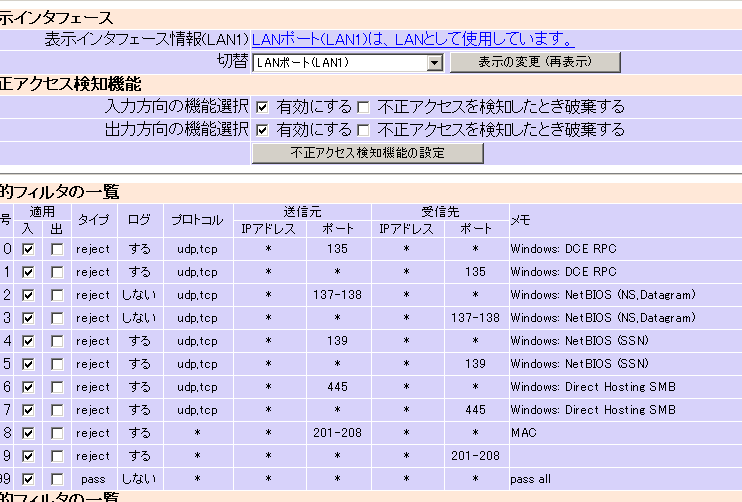The height and width of the screenshot is (502, 742).
Task: Uncheck the 入 checkbox for filter 0
Action: click(x=29, y=249)
